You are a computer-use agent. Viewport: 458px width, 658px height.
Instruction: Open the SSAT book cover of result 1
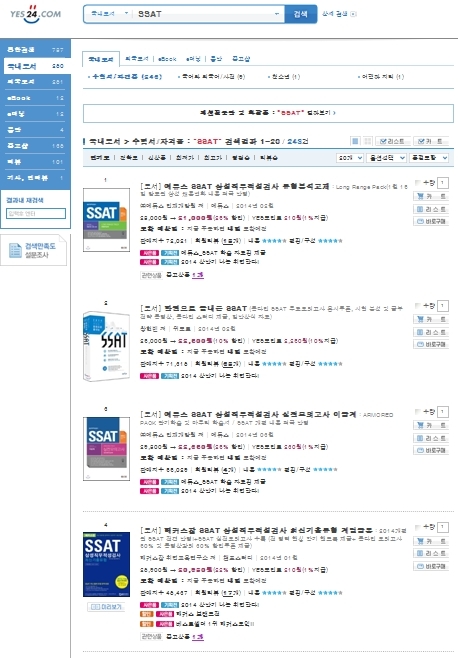(x=107, y=220)
